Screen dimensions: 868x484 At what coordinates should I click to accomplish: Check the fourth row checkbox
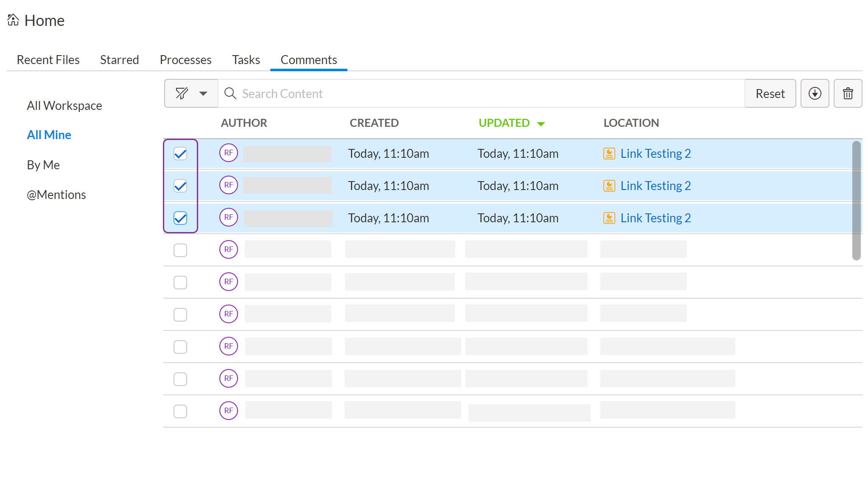pos(180,250)
